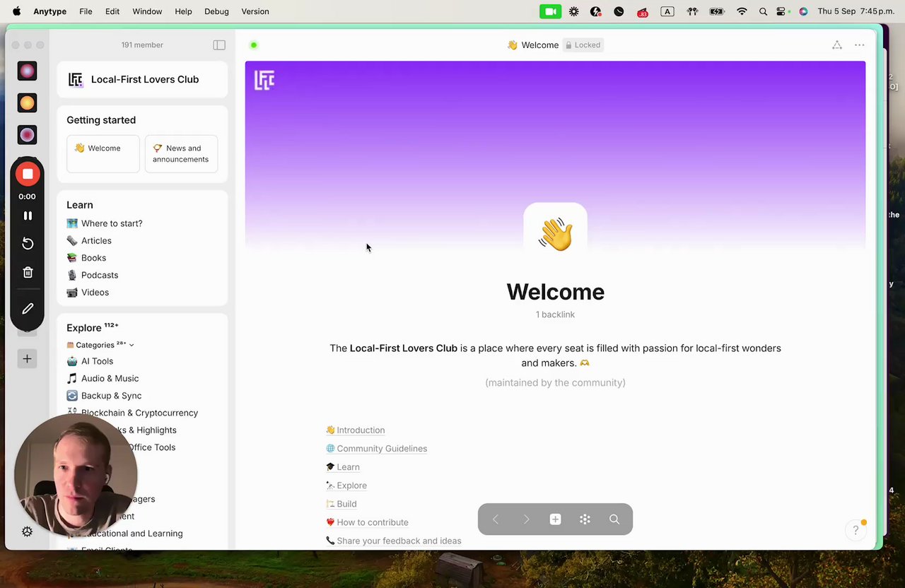Follow the Explore link in page body
The image size is (905, 588).
(x=346, y=486)
